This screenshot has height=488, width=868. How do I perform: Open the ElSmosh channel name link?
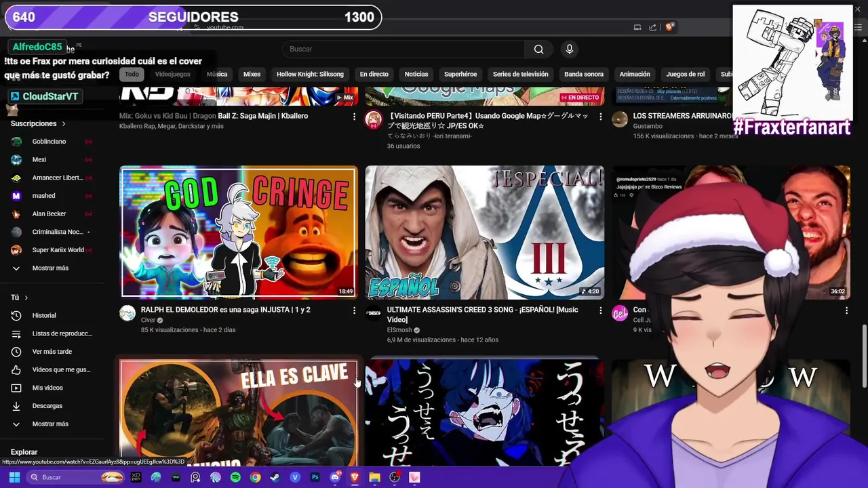coord(399,330)
